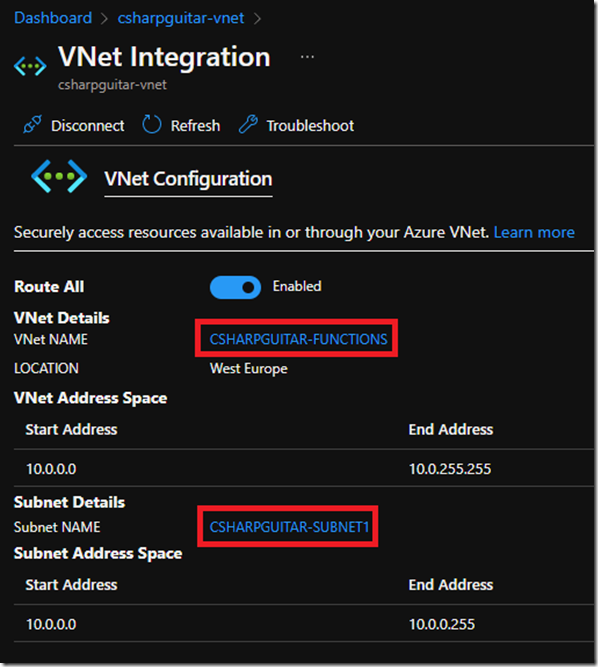Click the Refresh circular arrow icon
The width and height of the screenshot is (598, 667).
151,125
